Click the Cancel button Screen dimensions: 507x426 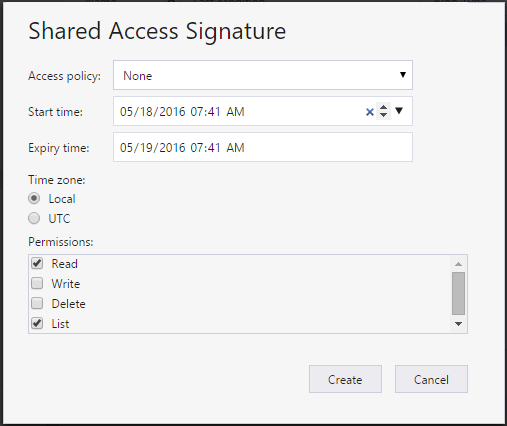click(x=431, y=379)
